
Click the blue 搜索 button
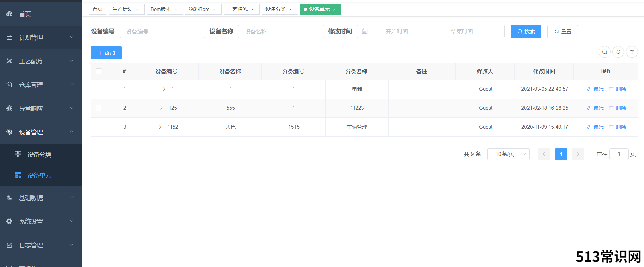[526, 31]
